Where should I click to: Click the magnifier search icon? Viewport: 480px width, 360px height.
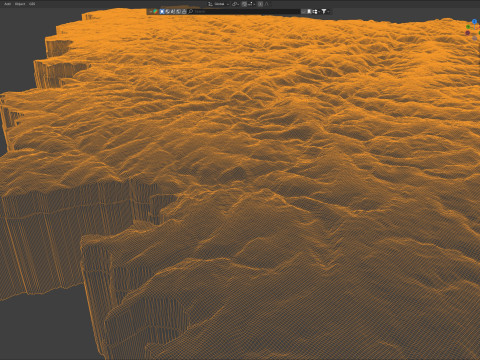191,11
